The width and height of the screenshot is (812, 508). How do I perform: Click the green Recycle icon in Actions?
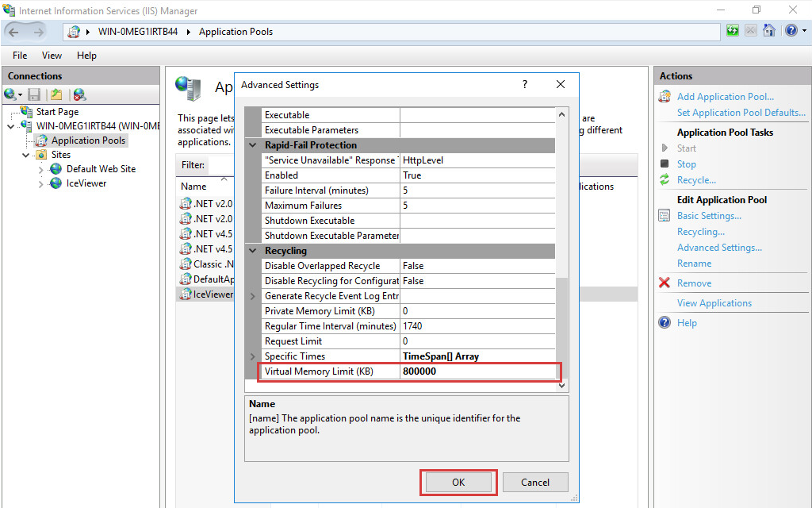pyautogui.click(x=665, y=180)
